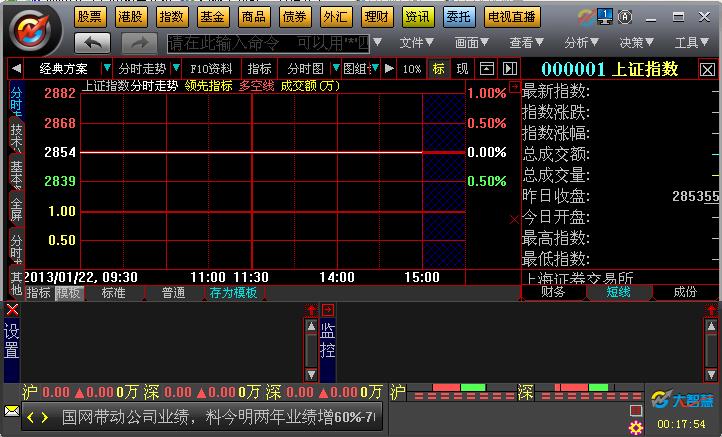Show previous news headline with left chevron
The image size is (722, 437).
tap(30, 418)
